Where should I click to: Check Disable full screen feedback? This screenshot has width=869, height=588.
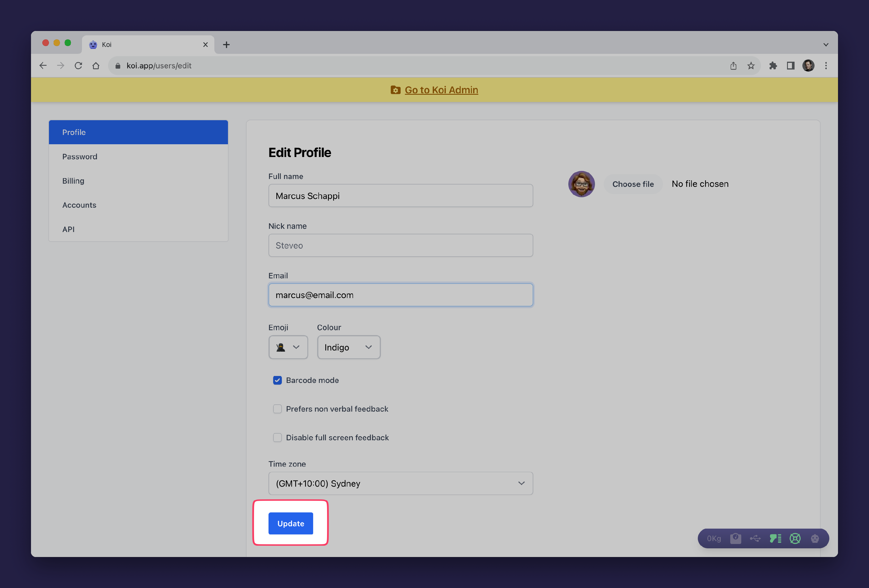click(x=277, y=437)
